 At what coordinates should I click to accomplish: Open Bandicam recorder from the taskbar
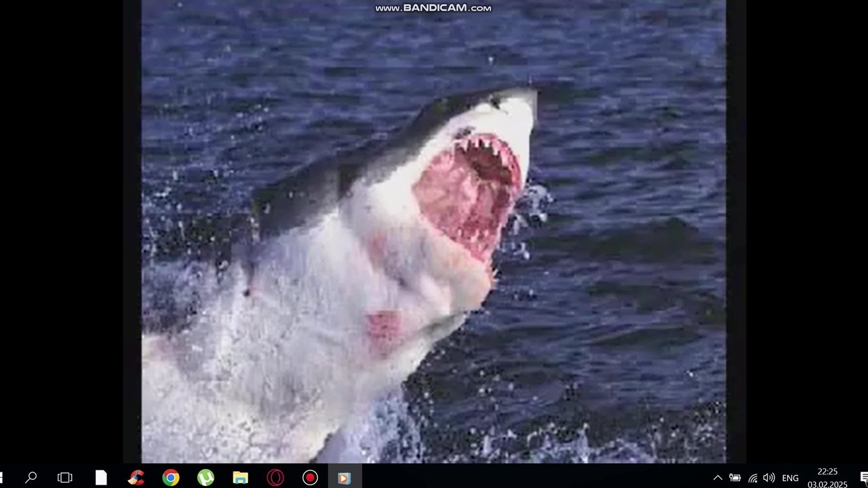[x=310, y=478]
